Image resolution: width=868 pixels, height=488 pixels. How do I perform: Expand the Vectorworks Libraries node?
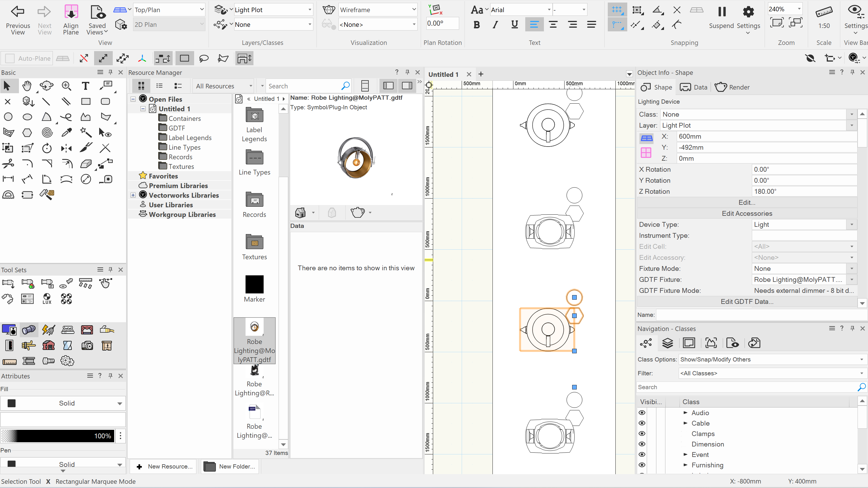coord(133,195)
